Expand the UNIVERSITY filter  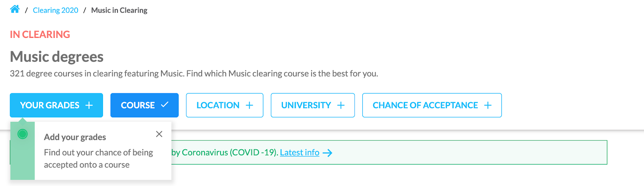[313, 105]
